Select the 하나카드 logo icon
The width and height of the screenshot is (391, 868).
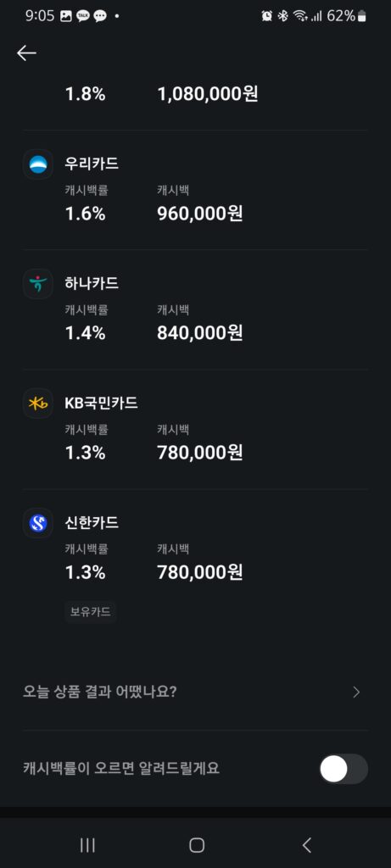point(38,284)
